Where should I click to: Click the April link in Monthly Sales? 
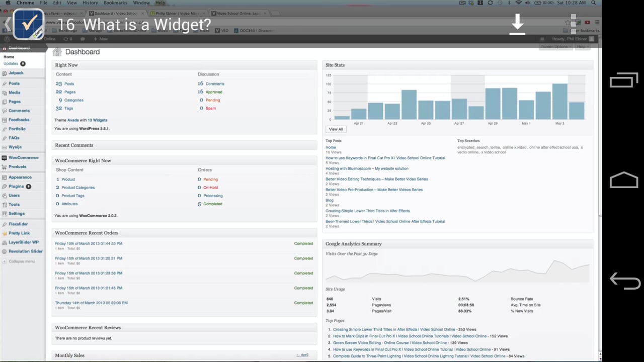tap(302, 355)
